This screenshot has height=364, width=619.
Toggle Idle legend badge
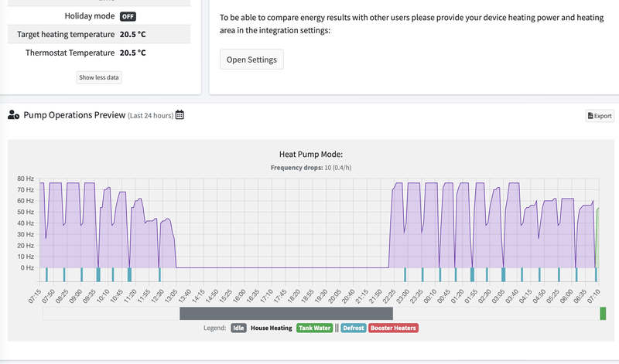pyautogui.click(x=238, y=328)
